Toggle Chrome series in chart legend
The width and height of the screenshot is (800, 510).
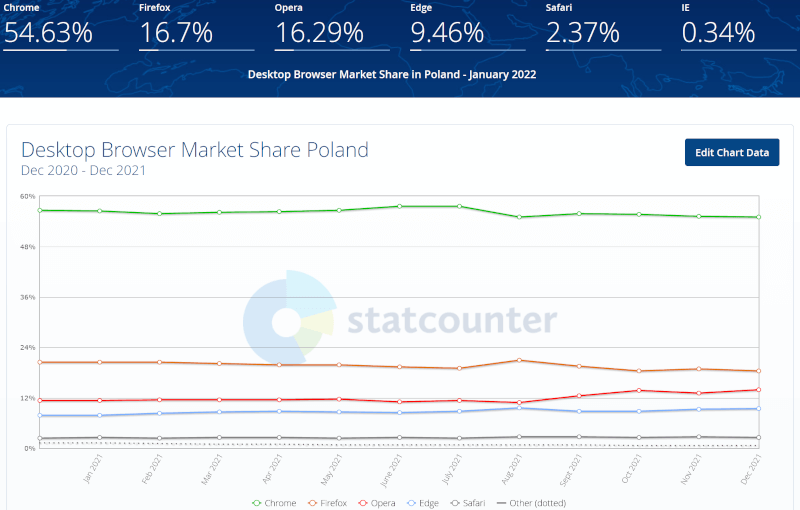(275, 503)
